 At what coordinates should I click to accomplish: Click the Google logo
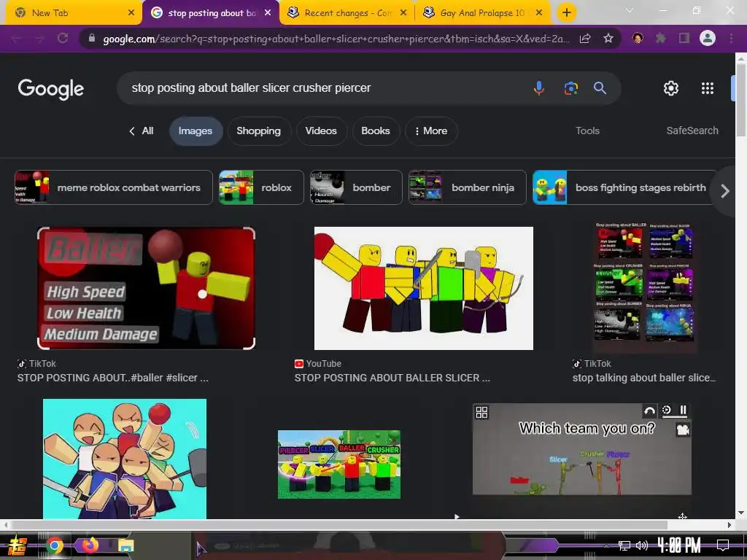(x=51, y=89)
